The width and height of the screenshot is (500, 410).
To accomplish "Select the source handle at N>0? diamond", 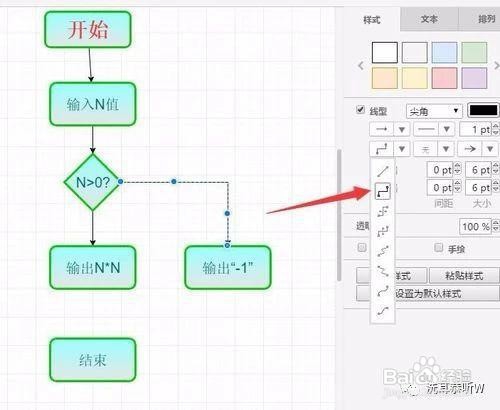I will pyautogui.click(x=121, y=181).
